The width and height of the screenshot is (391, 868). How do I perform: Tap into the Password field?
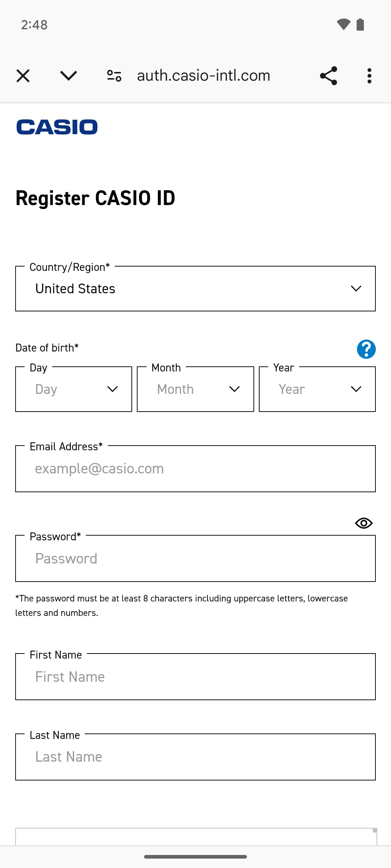point(195,558)
